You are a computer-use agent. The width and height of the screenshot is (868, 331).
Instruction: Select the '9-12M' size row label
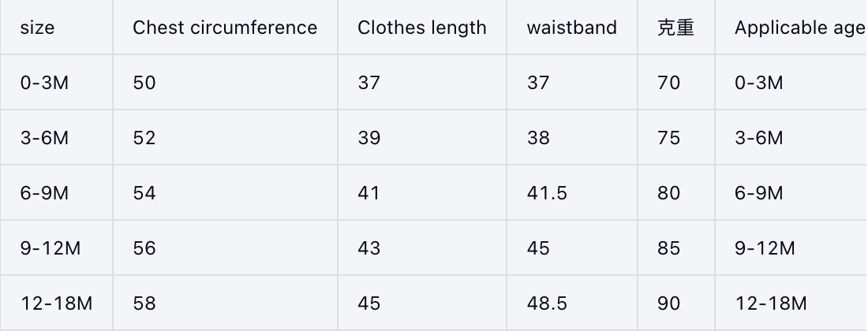point(51,248)
